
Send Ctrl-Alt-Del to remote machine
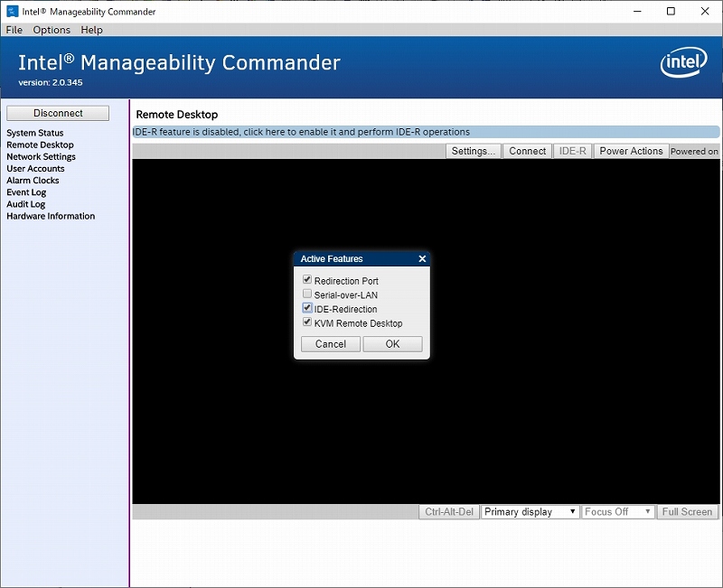coord(449,512)
